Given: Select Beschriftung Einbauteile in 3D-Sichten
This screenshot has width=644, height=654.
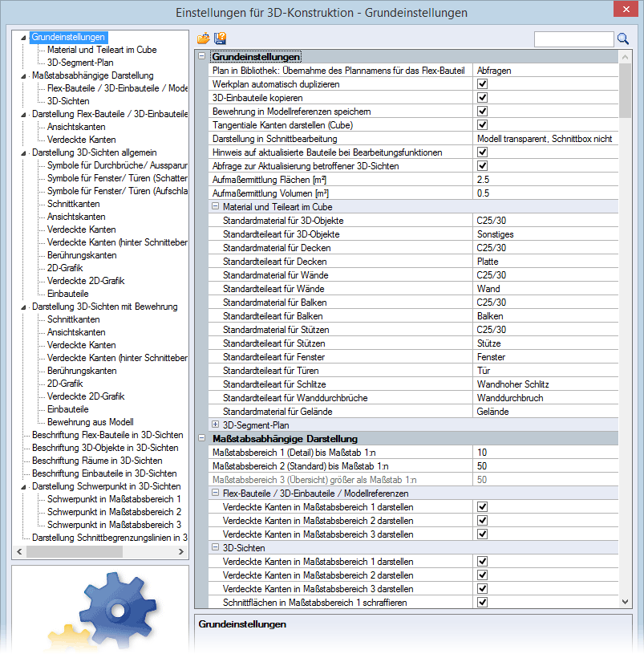Looking at the screenshot, I should pos(104,473).
